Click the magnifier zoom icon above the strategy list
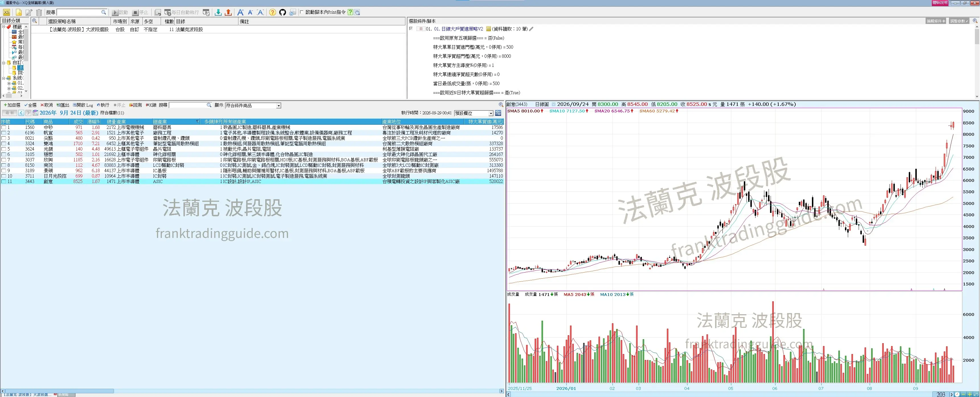Image resolution: width=980 pixels, height=397 pixels. pos(35,21)
